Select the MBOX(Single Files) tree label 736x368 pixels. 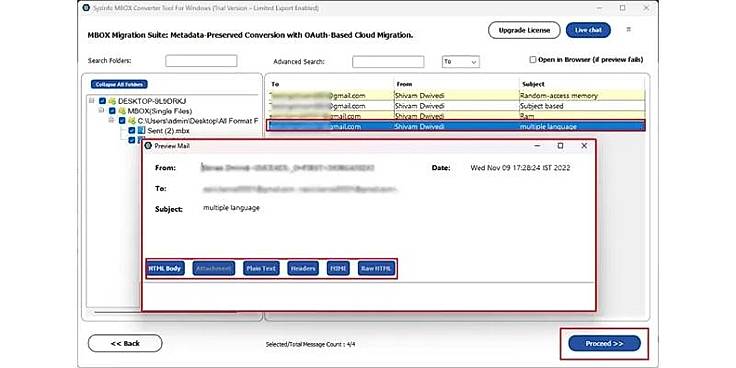160,111
